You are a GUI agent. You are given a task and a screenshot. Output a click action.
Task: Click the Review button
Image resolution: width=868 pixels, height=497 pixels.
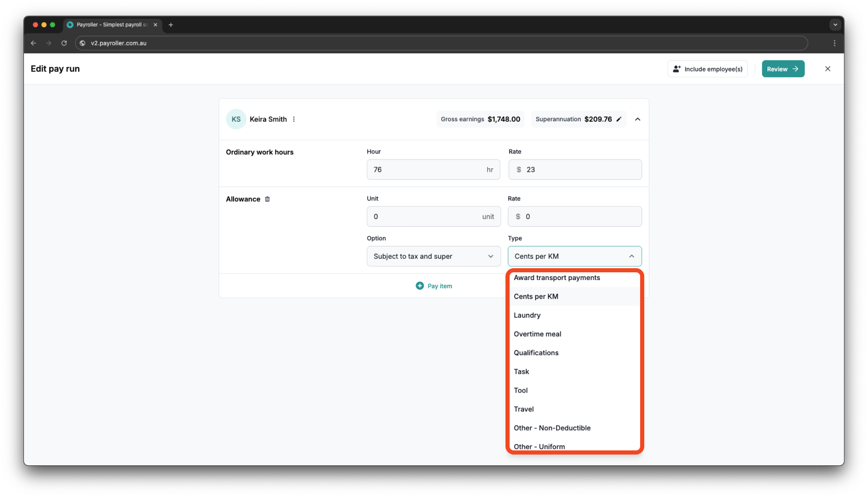click(783, 69)
